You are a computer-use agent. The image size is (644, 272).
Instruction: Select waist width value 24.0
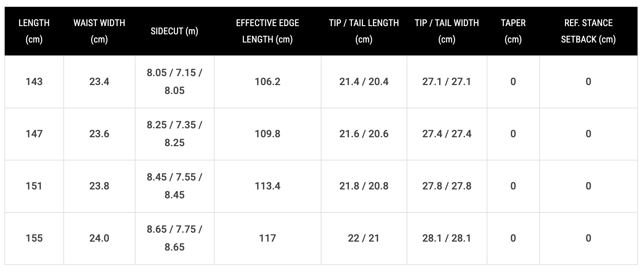click(x=99, y=238)
